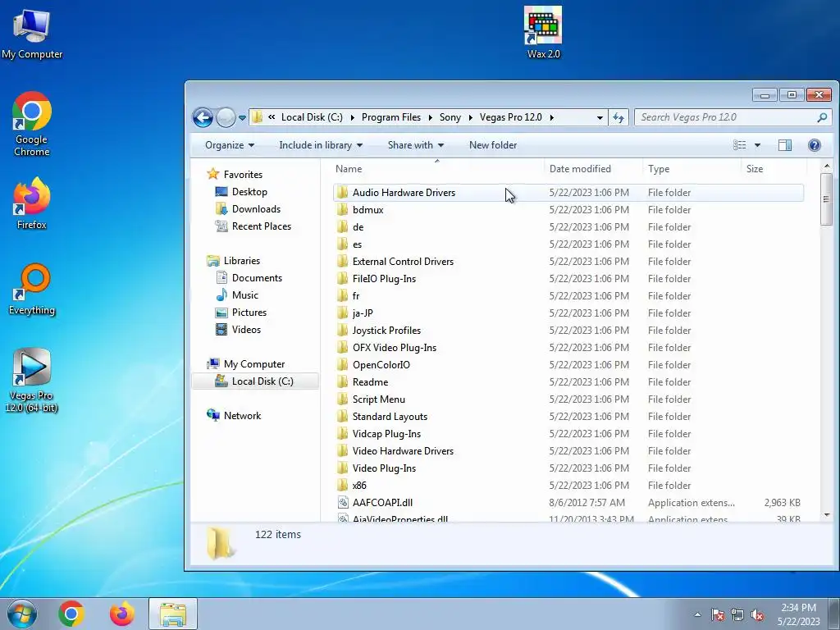Show hidden tray icons arrow
This screenshot has height=630, width=840.
[x=697, y=614]
